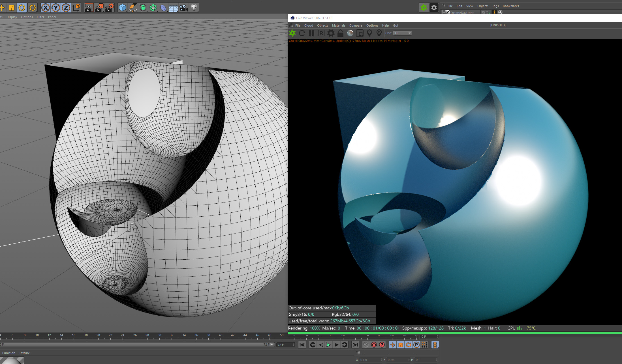Toggle the Live Viewer lock resolution icon
The width and height of the screenshot is (622, 364).
point(341,33)
